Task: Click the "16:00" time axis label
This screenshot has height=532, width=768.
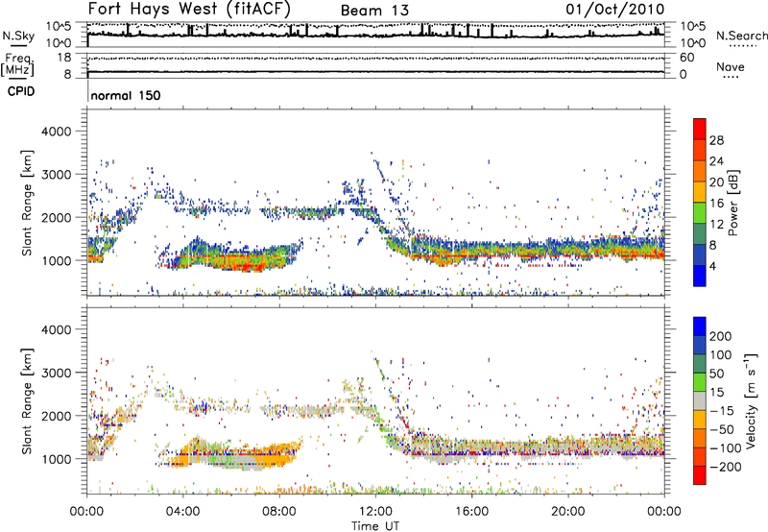Action: (471, 512)
